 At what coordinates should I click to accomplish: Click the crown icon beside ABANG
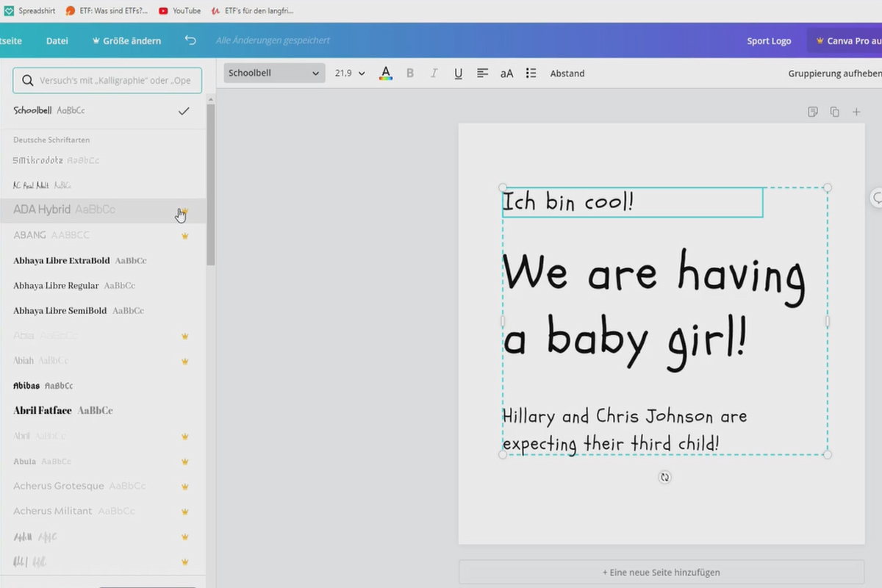click(185, 236)
